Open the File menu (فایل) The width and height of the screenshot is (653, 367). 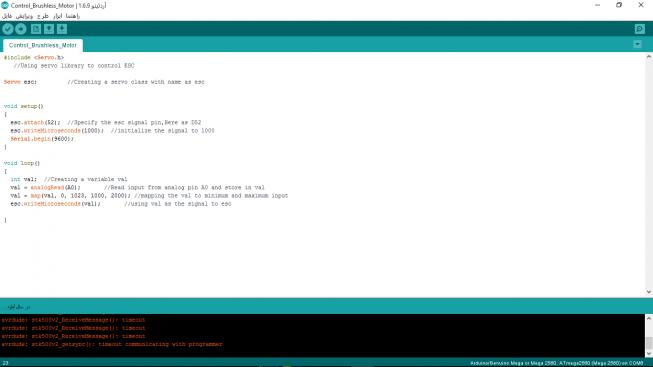[7, 16]
